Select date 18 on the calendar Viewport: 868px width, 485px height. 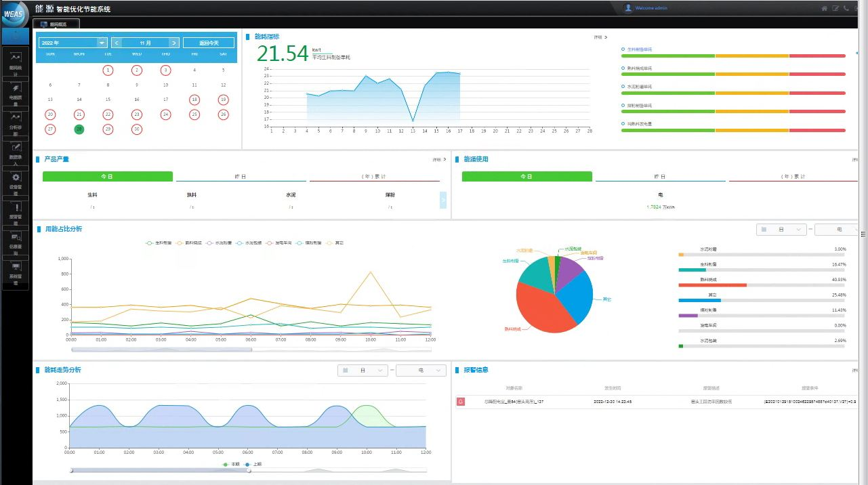[194, 100]
